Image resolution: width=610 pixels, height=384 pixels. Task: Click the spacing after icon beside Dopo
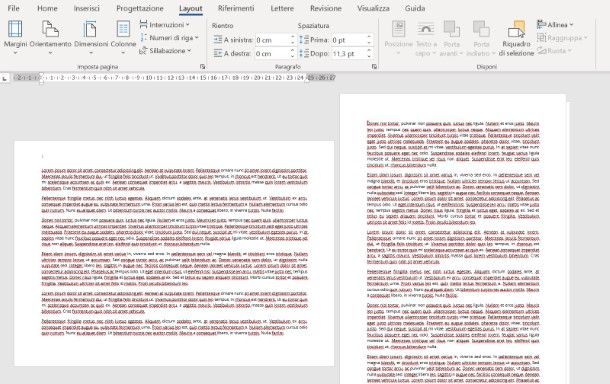[304, 53]
